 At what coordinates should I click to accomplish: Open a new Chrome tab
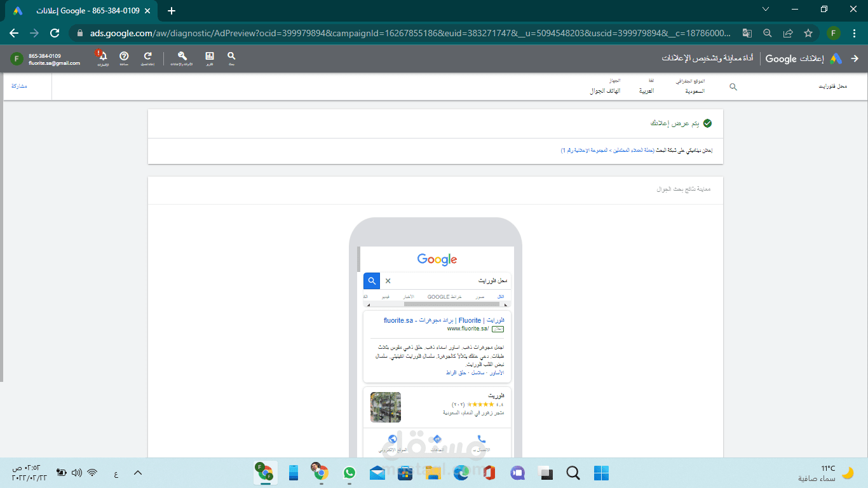pyautogui.click(x=172, y=11)
